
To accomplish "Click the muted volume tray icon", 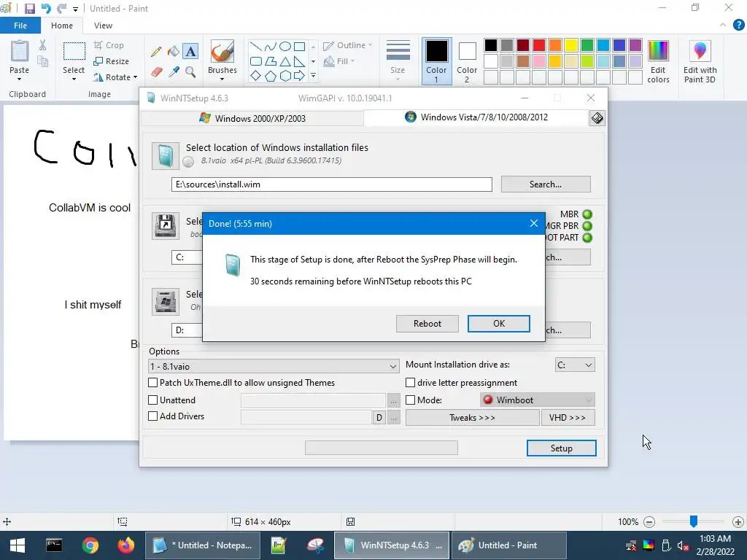I will tap(683, 545).
